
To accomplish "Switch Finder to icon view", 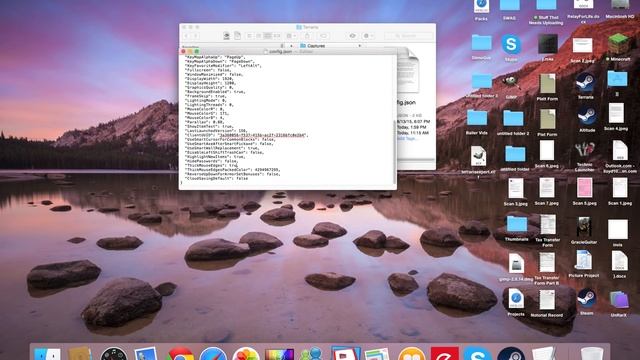I will click(x=249, y=36).
